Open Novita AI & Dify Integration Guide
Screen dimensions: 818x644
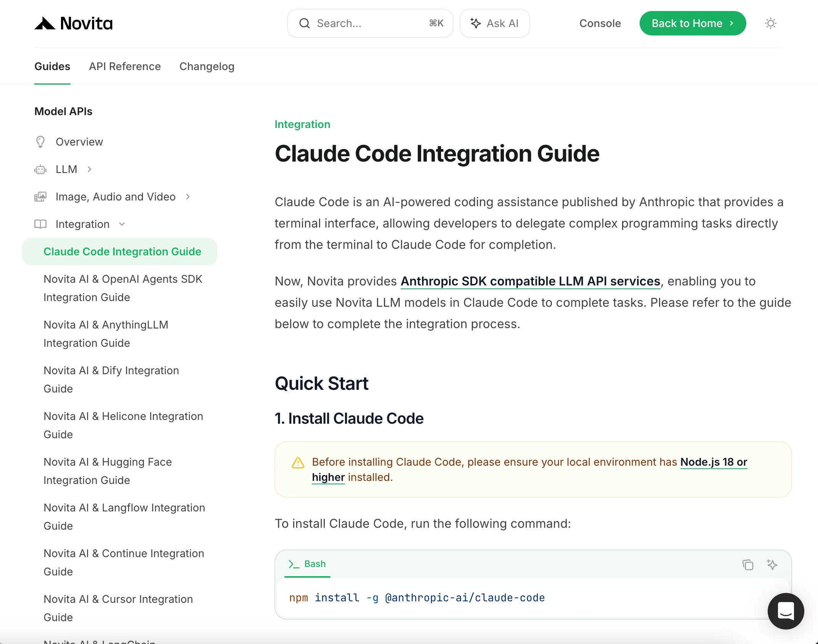coord(111,380)
